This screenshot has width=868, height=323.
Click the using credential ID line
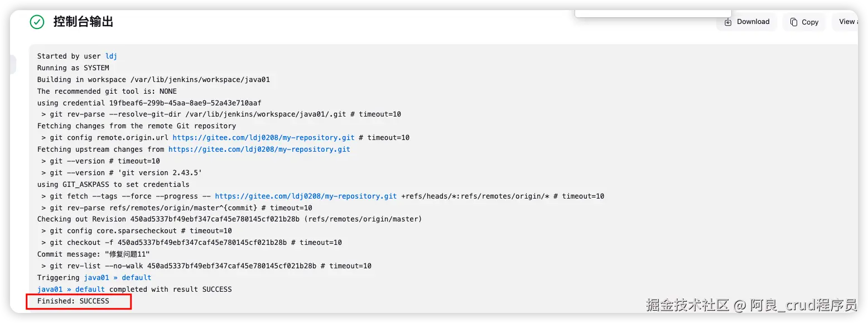coord(149,103)
